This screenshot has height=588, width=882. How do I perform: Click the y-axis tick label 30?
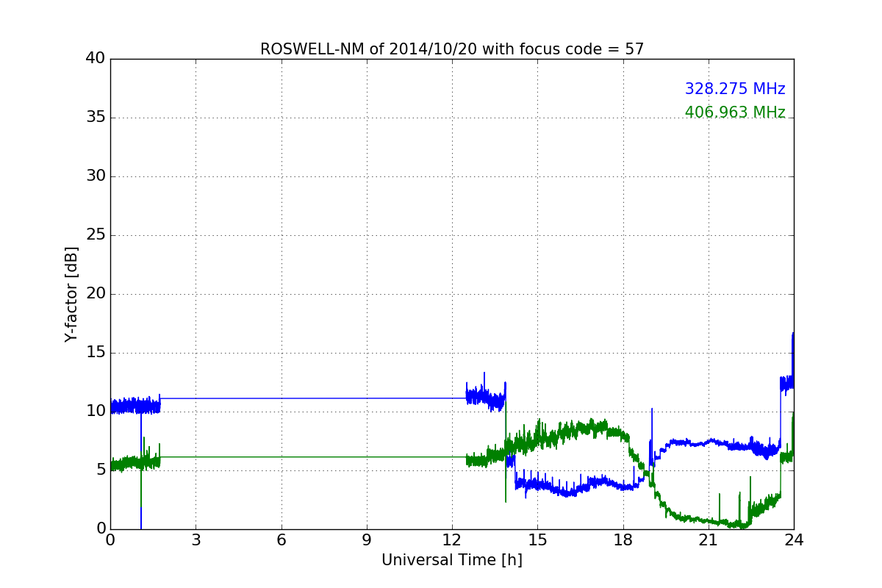(96, 176)
